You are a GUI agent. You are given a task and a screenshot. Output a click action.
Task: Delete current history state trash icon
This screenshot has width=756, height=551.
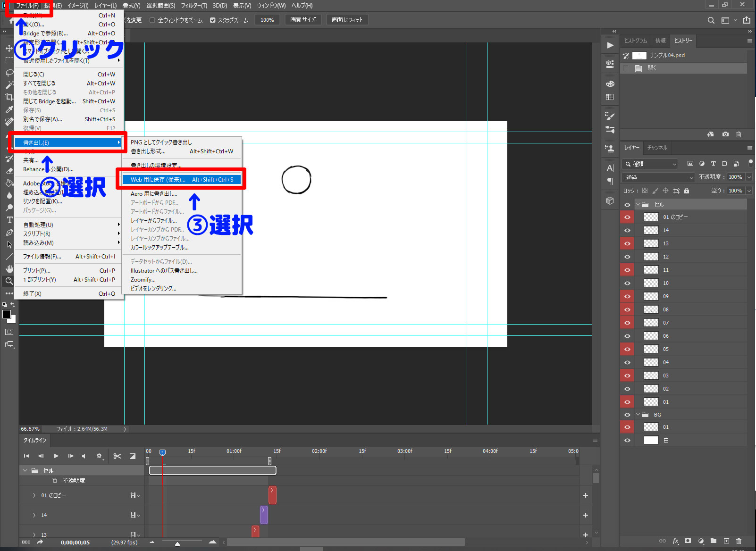click(739, 134)
